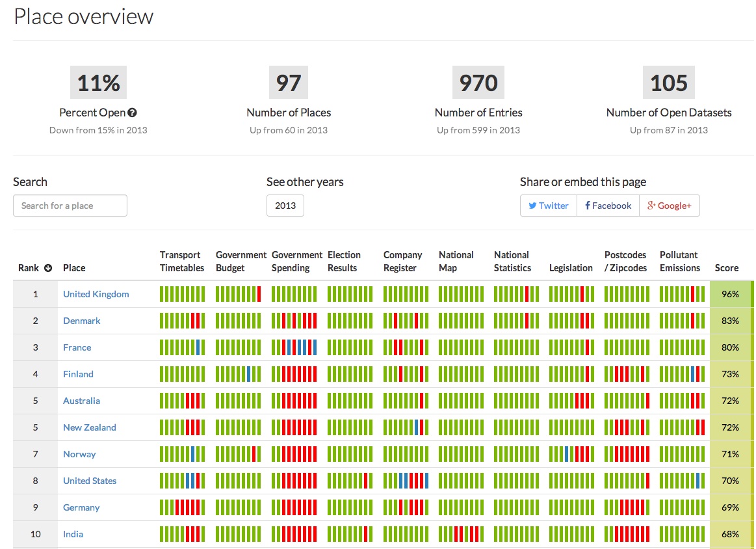The height and width of the screenshot is (549, 756).
Task: Open the France place link
Action: (77, 347)
